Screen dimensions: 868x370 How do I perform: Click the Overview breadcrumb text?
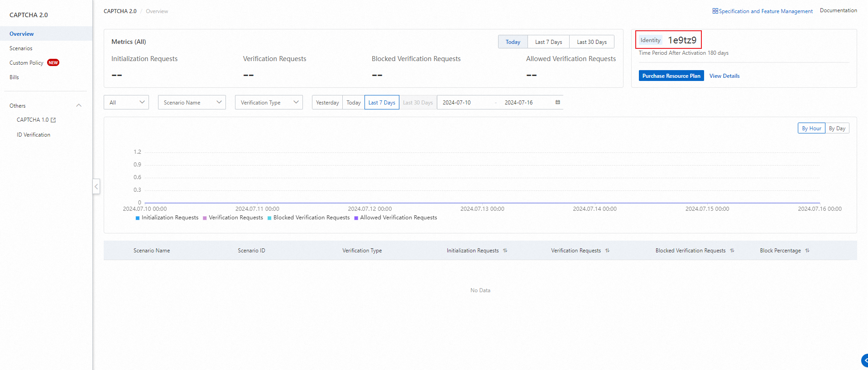point(157,11)
